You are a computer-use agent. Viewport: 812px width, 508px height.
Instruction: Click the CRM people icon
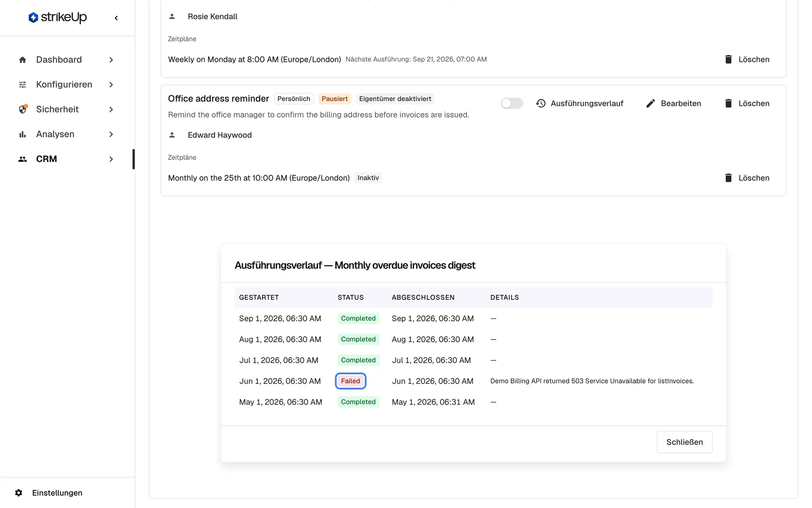coord(23,159)
